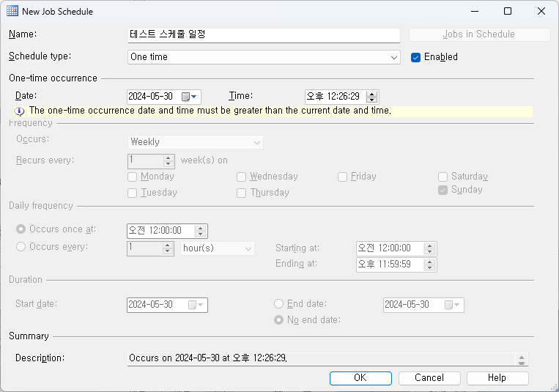Click the one-time occurrence warning message text
The width and height of the screenshot is (559, 392).
point(210,111)
